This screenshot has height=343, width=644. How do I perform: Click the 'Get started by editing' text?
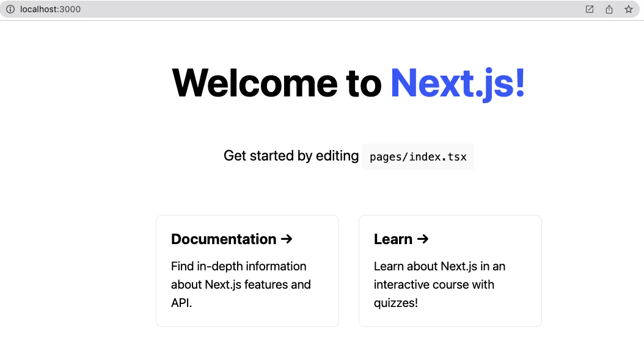tap(291, 156)
